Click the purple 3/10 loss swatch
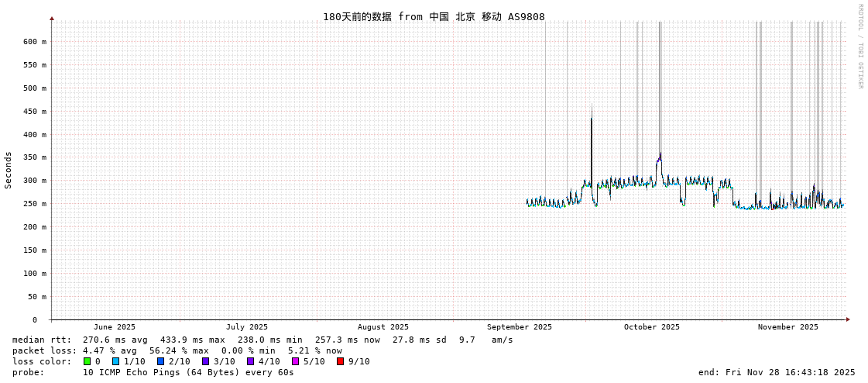The image size is (868, 383). click(205, 361)
